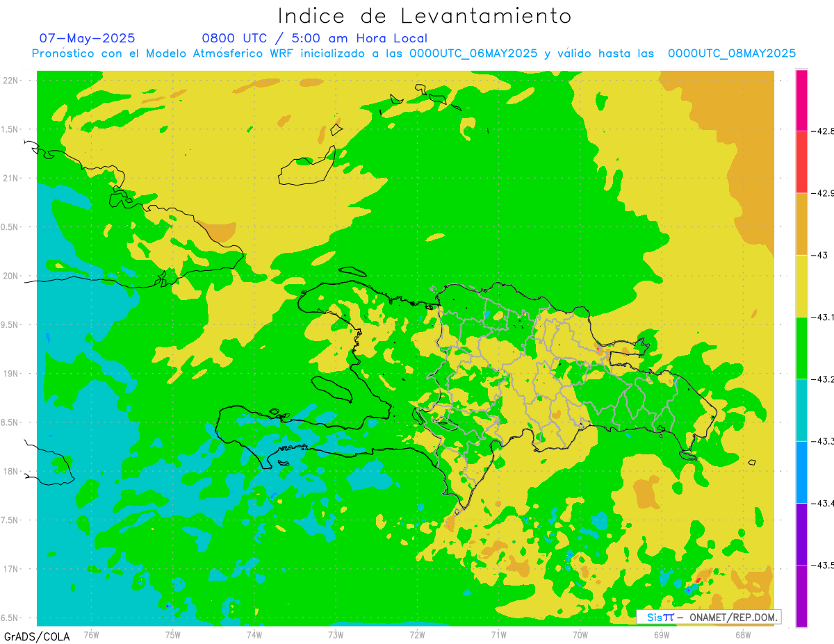Image resolution: width=834 pixels, height=644 pixels.
Task: Click the 1.5N latitude label
Action: coord(10,129)
